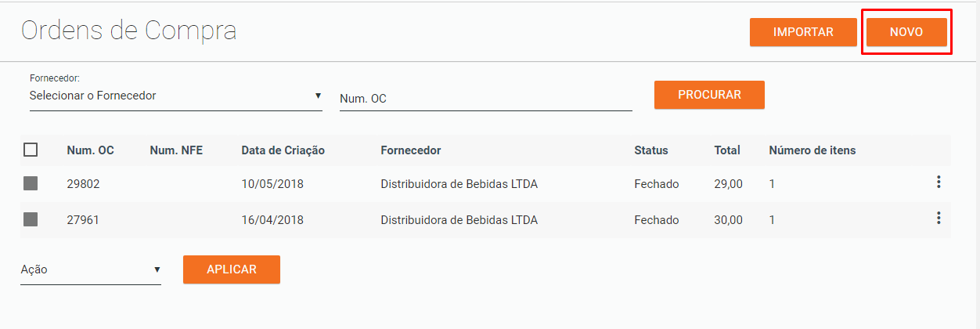Focus the Num. OC search field
980x329 pixels.
pos(485,99)
